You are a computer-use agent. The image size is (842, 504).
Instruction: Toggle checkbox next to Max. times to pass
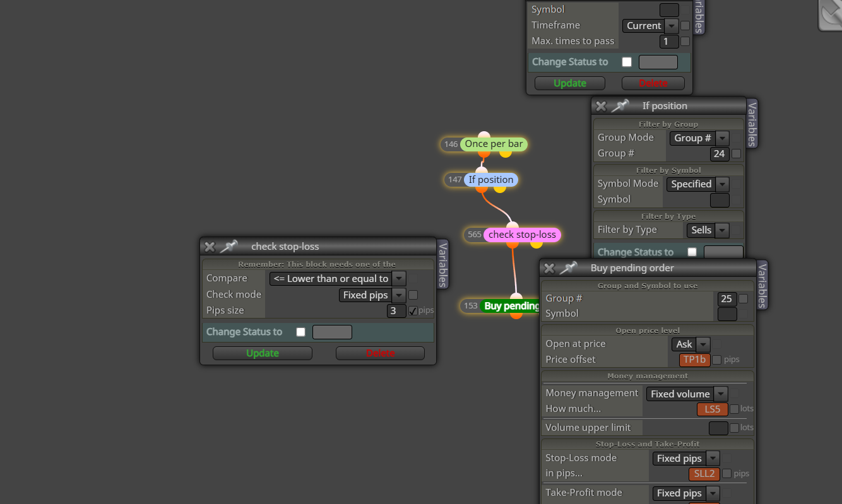click(x=685, y=42)
